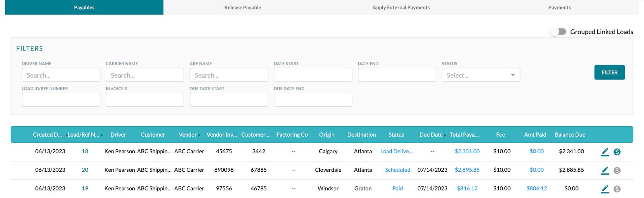The width and height of the screenshot is (644, 198).
Task: Click the Created Date column header
Action: tap(47, 135)
